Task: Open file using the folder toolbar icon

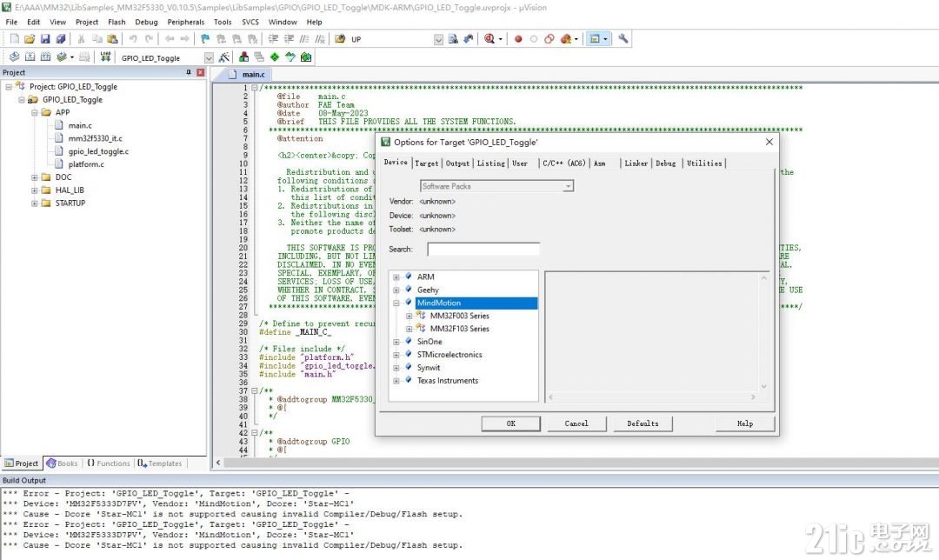Action: coord(30,39)
